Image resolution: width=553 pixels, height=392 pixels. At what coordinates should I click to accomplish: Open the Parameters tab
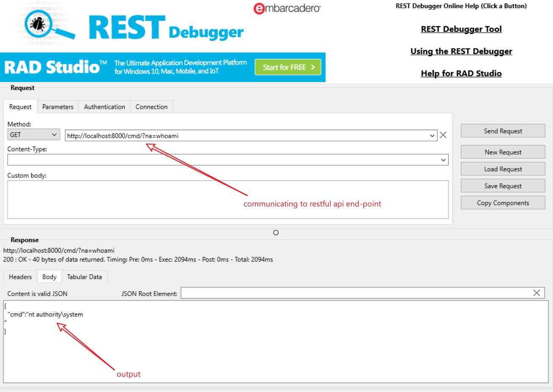tap(58, 107)
